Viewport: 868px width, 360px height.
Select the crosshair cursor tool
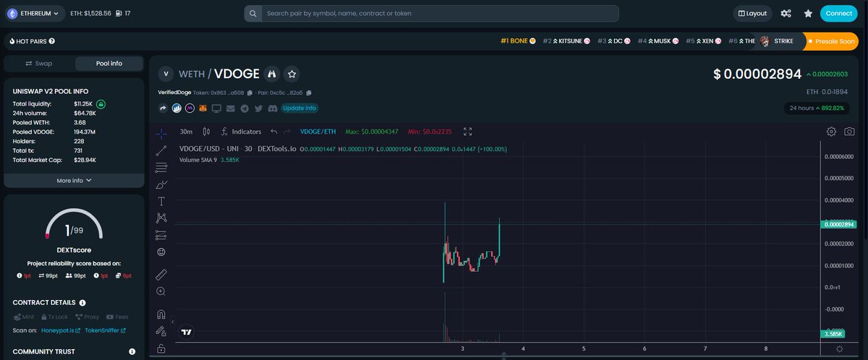[161, 133]
